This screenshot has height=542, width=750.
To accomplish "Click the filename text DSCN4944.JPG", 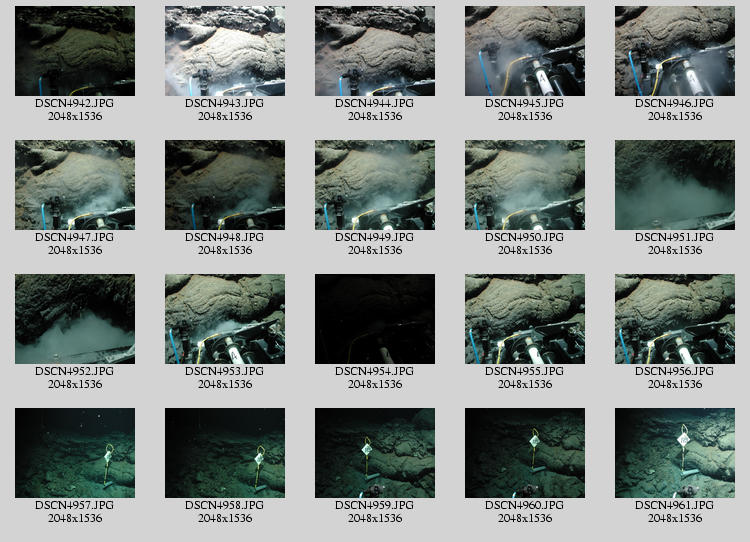I will pyautogui.click(x=375, y=103).
